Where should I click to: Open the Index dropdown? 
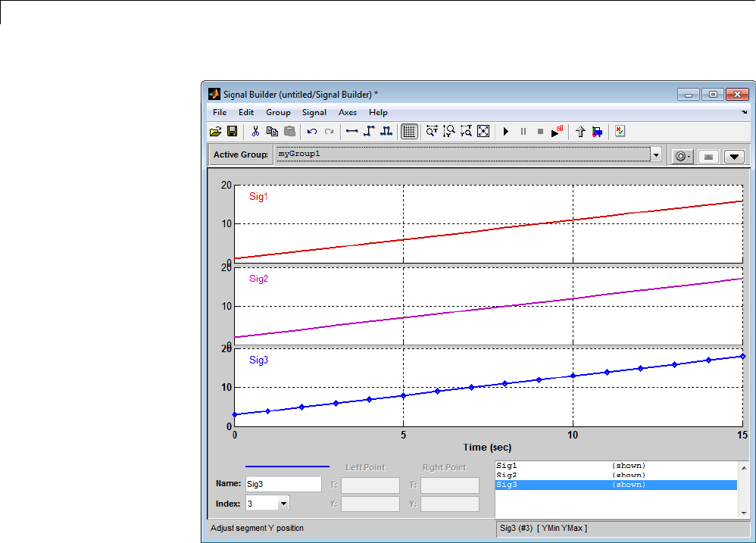click(x=283, y=504)
